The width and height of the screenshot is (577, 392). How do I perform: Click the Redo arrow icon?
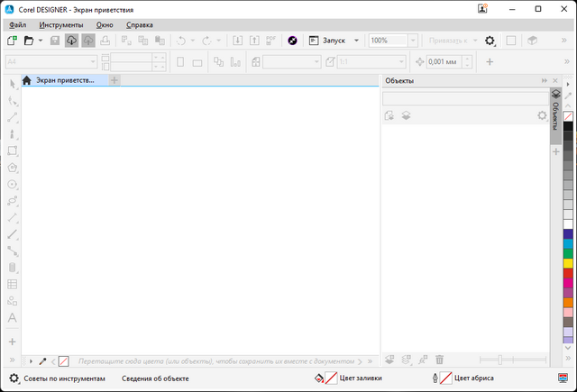pyautogui.click(x=206, y=41)
